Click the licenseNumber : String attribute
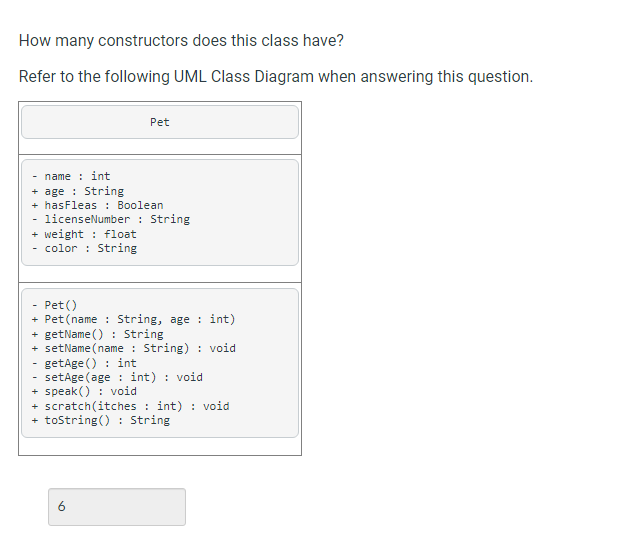The width and height of the screenshot is (618, 549). (x=111, y=220)
